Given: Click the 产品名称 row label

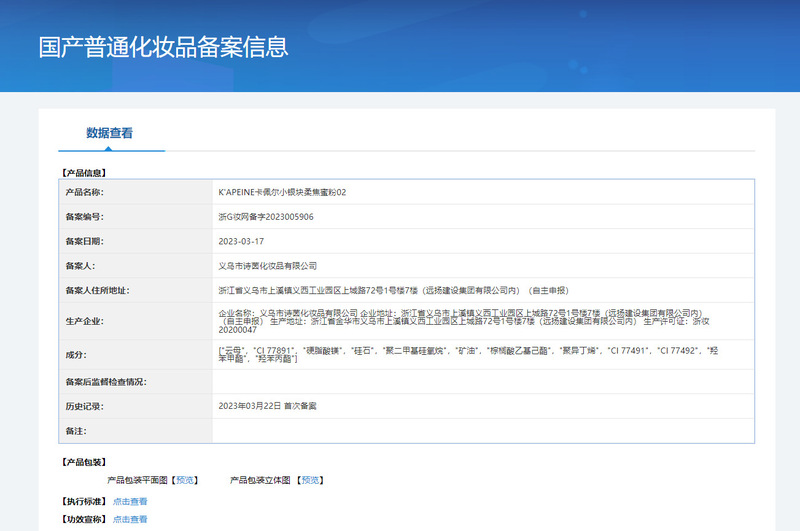Looking at the screenshot, I should pos(85,192).
